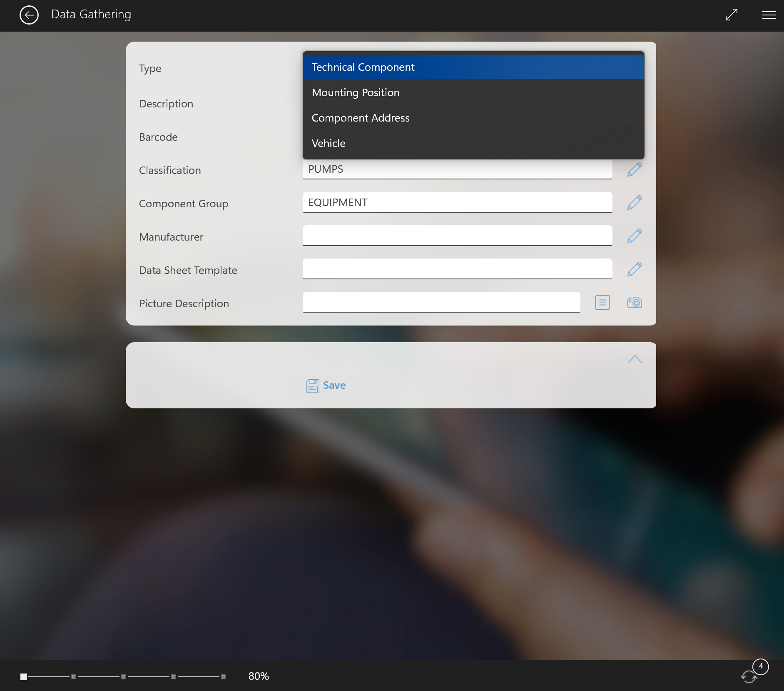
Task: Collapse the save panel with the chevron
Action: tap(635, 360)
